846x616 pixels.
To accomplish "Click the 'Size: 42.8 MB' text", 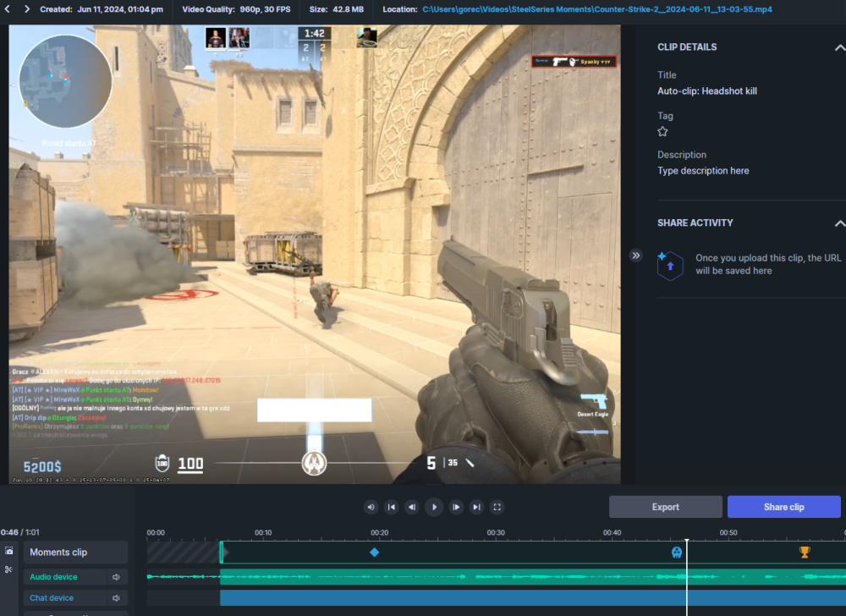I will [337, 9].
